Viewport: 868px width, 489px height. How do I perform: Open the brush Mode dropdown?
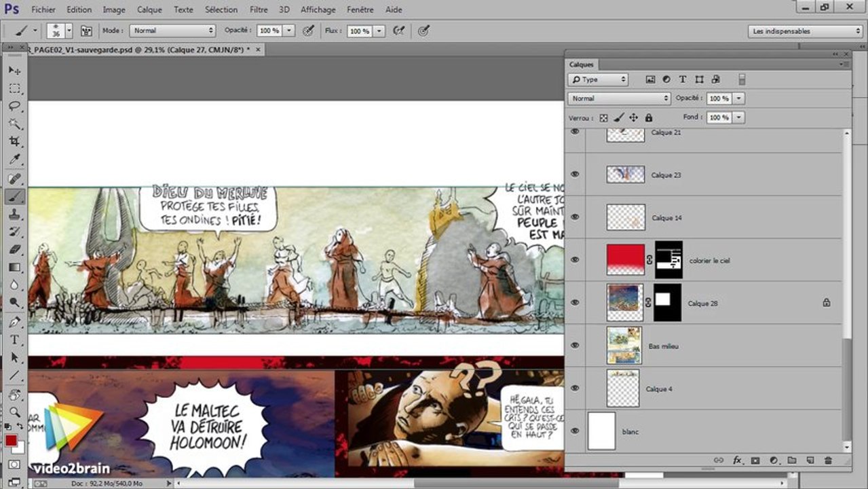point(172,31)
